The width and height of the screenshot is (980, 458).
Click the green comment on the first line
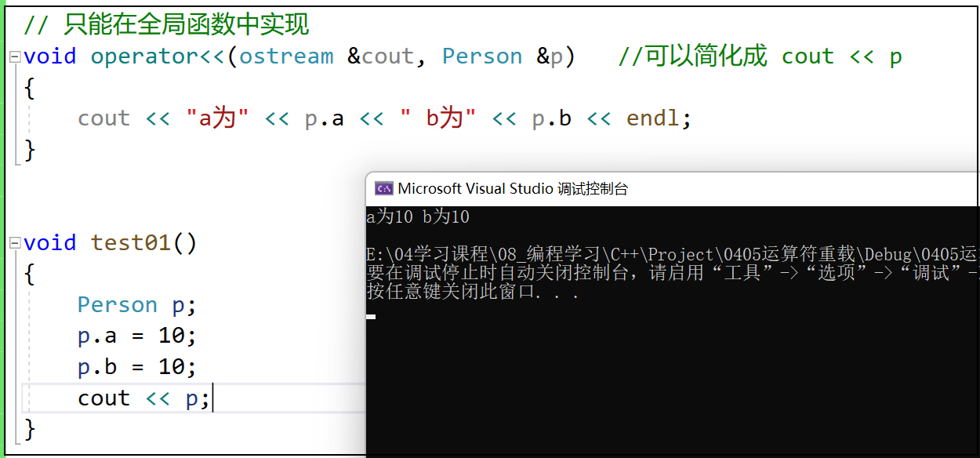coord(166,25)
